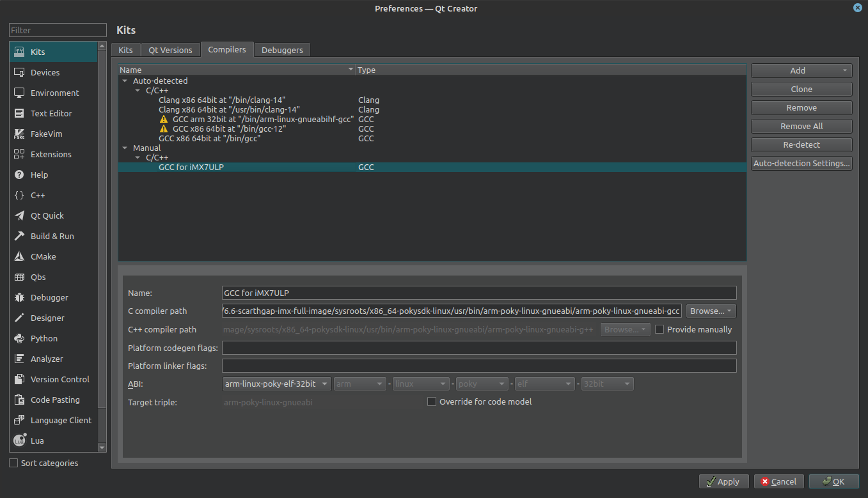The image size is (868, 498).
Task: Collapse C/C++ under Manual
Action: point(137,158)
